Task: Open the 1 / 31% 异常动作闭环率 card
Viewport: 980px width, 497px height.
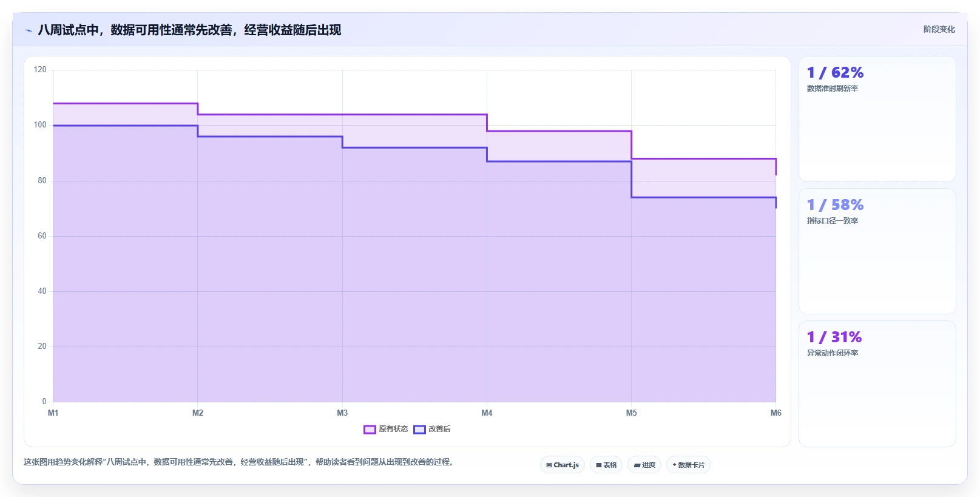Action: click(877, 384)
